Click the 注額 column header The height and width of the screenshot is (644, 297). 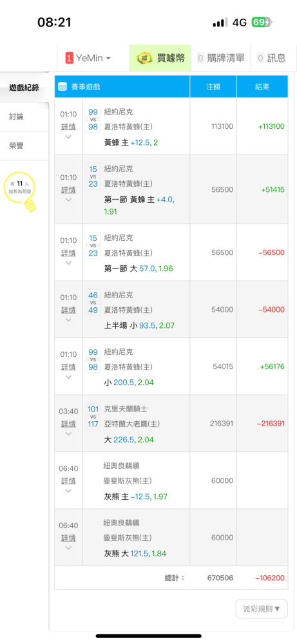213,87
